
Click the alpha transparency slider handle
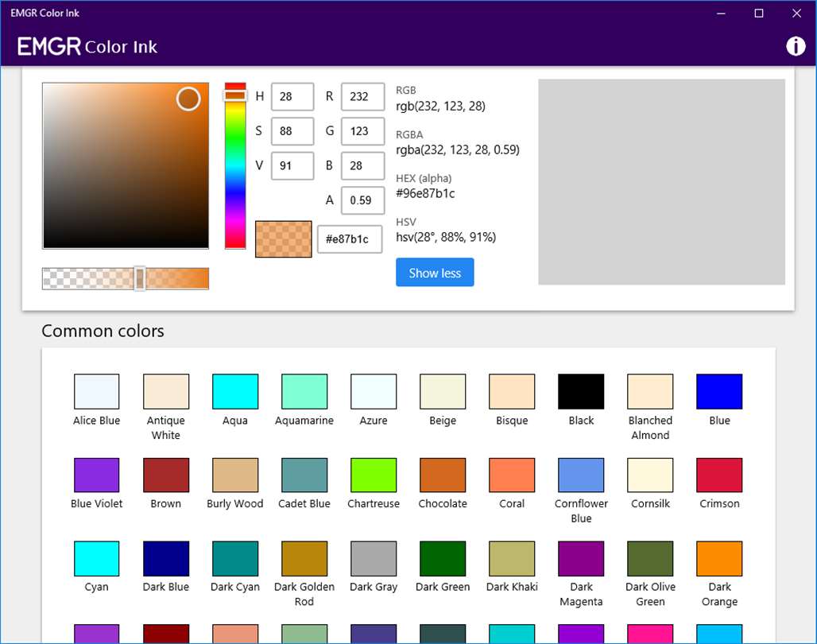140,278
